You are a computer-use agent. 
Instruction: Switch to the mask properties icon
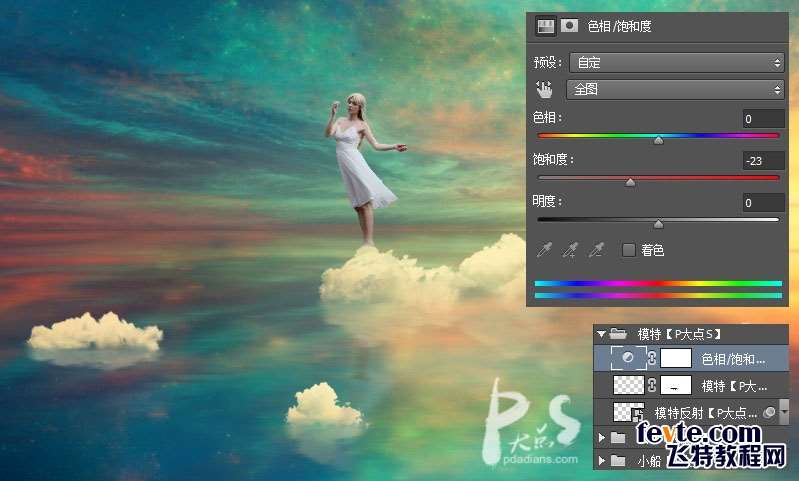(x=569, y=26)
